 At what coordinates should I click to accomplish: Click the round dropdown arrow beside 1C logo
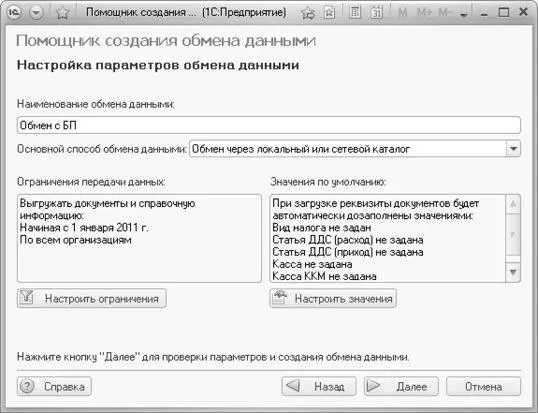pyautogui.click(x=36, y=13)
